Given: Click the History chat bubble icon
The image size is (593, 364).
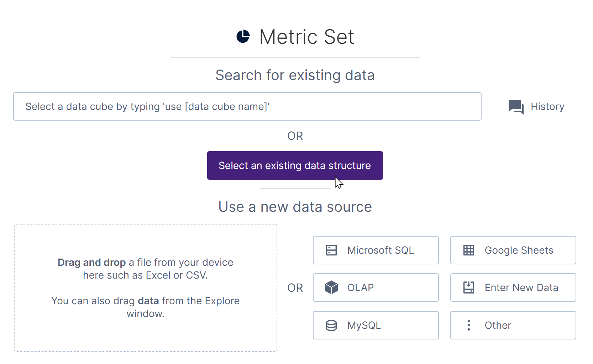Looking at the screenshot, I should pos(516,107).
